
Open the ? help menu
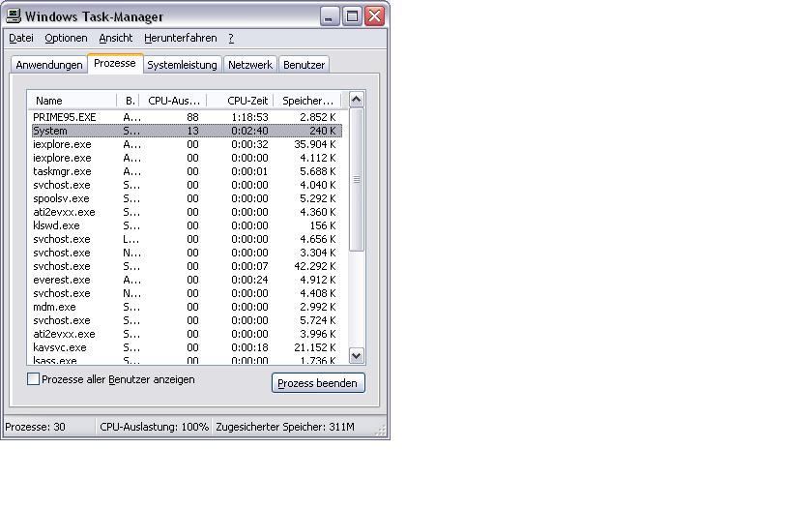(x=231, y=38)
